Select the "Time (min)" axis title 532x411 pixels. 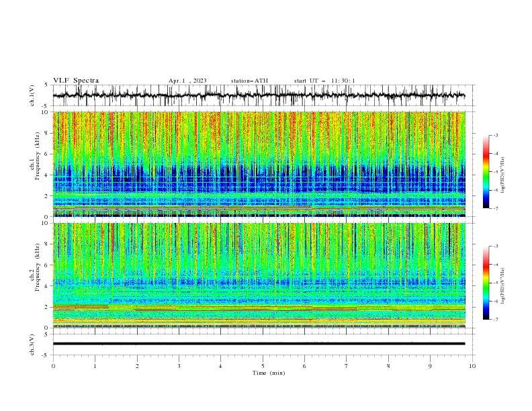(x=269, y=373)
